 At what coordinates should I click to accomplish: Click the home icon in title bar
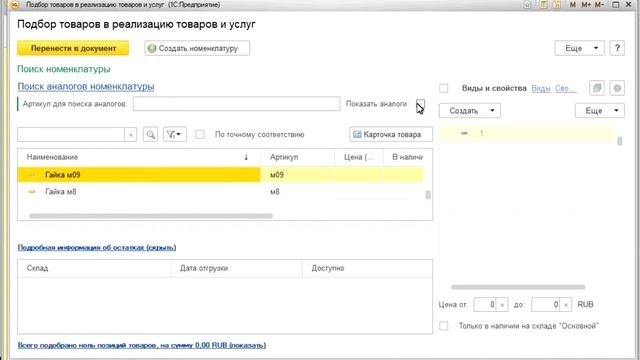[x=527, y=4]
